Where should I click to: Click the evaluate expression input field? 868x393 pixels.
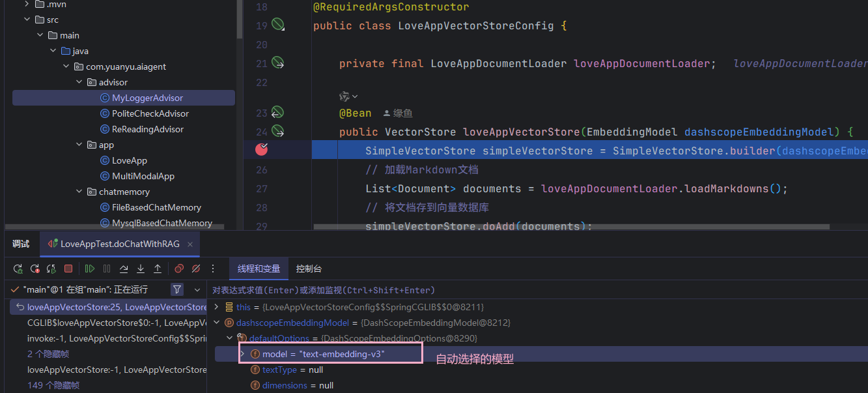point(521,290)
